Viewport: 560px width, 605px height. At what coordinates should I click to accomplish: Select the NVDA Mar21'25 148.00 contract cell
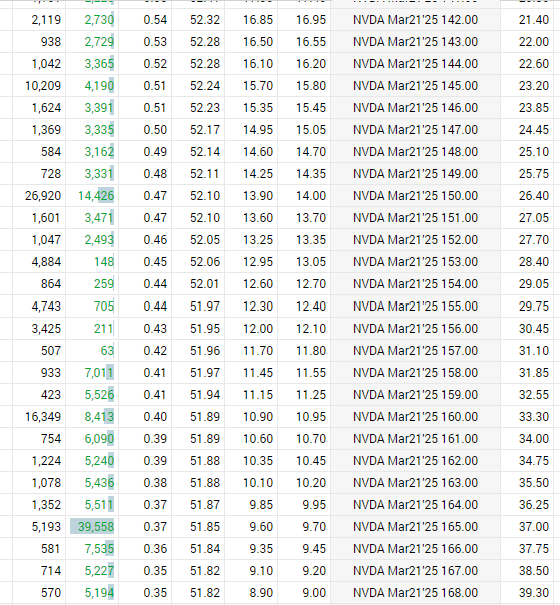coord(415,152)
